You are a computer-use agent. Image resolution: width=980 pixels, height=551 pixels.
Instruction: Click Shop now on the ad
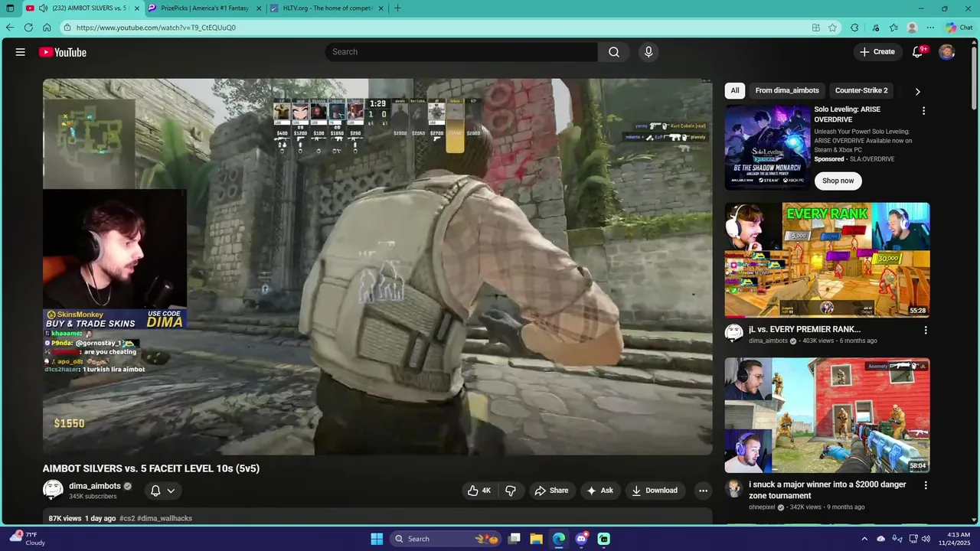(838, 181)
